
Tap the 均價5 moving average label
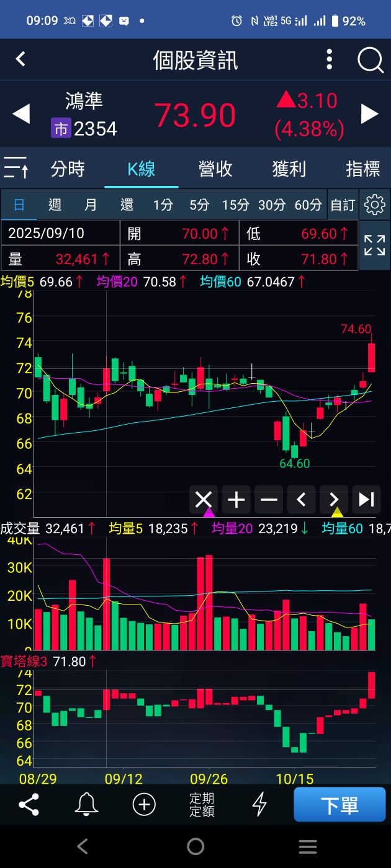pos(19,282)
